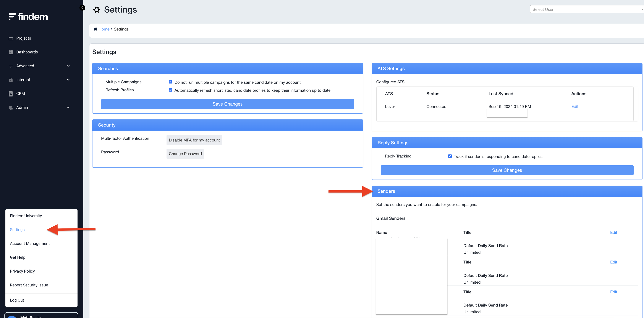Click the home icon in breadcrumb
This screenshot has height=318, width=644.
(95, 29)
